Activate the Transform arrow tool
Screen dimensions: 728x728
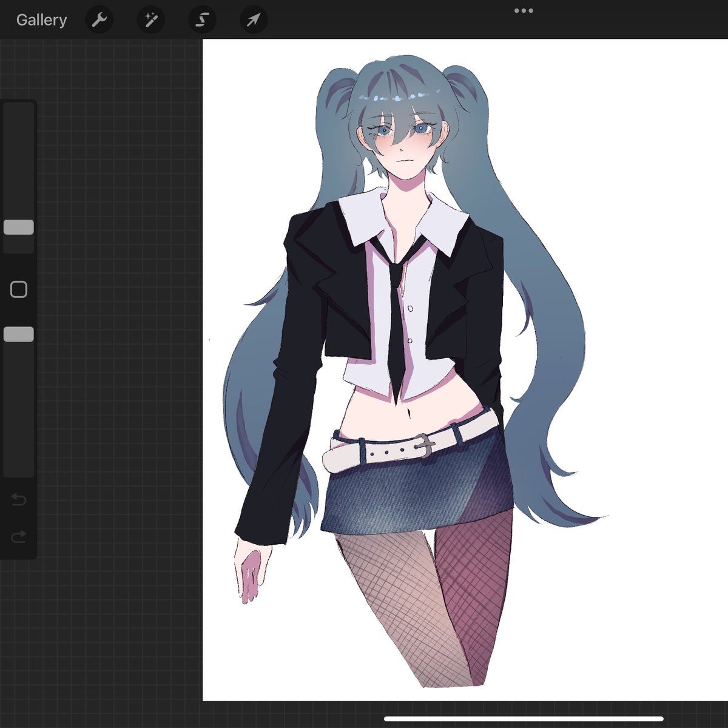click(253, 20)
